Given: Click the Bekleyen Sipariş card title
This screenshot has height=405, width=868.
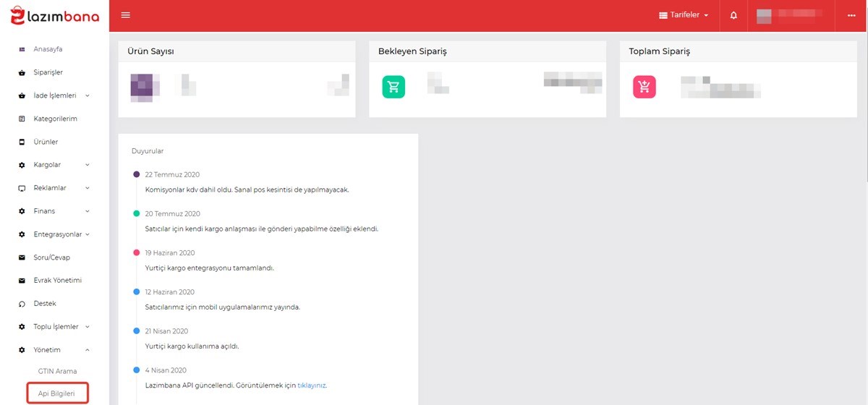Looking at the screenshot, I should point(412,52).
